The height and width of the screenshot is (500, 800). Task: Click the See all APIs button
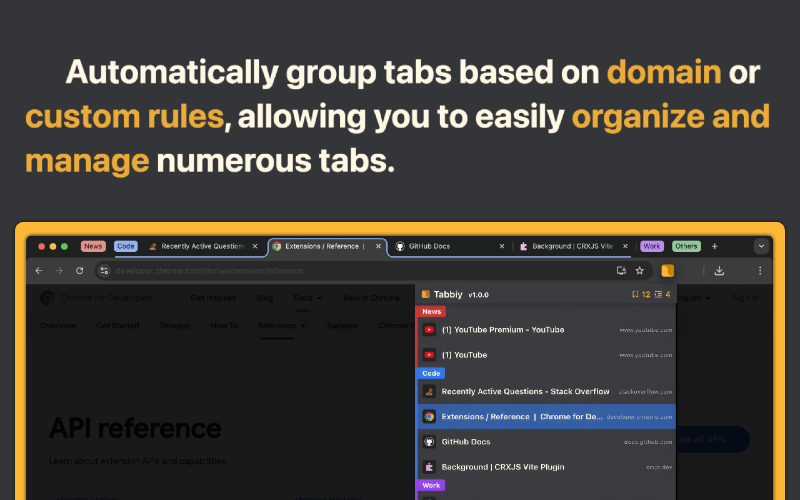[x=712, y=439]
